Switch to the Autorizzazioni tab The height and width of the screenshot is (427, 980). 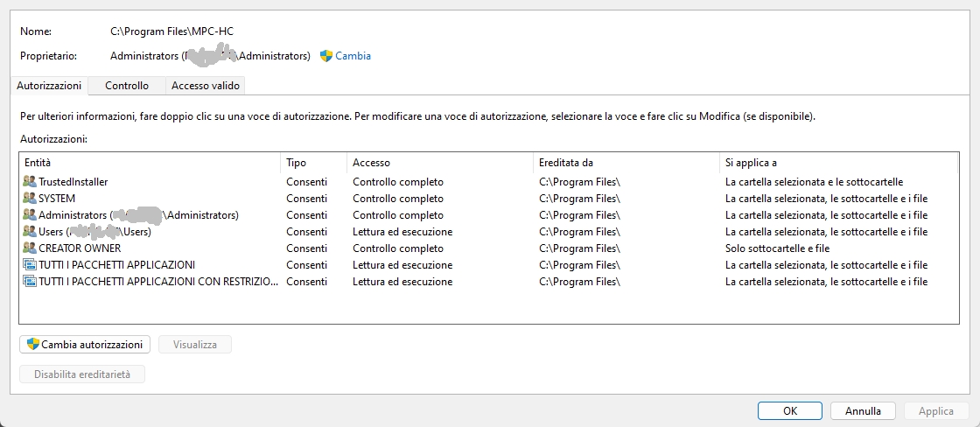(49, 86)
